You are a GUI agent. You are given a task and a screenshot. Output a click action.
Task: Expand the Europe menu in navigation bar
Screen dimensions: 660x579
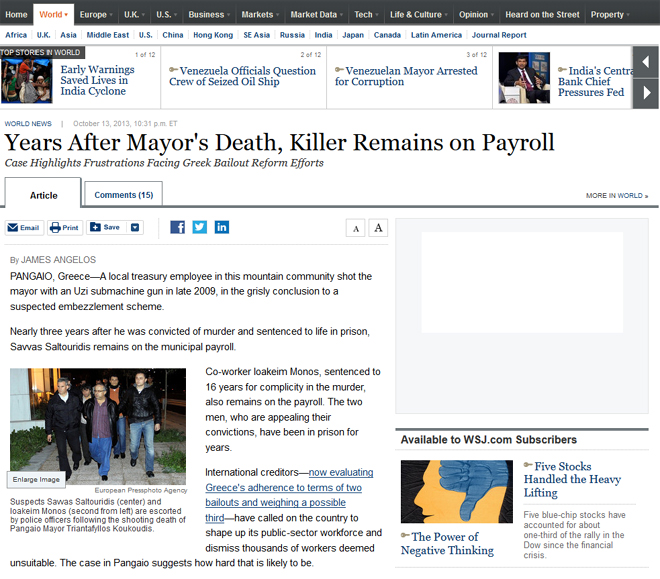tap(97, 15)
